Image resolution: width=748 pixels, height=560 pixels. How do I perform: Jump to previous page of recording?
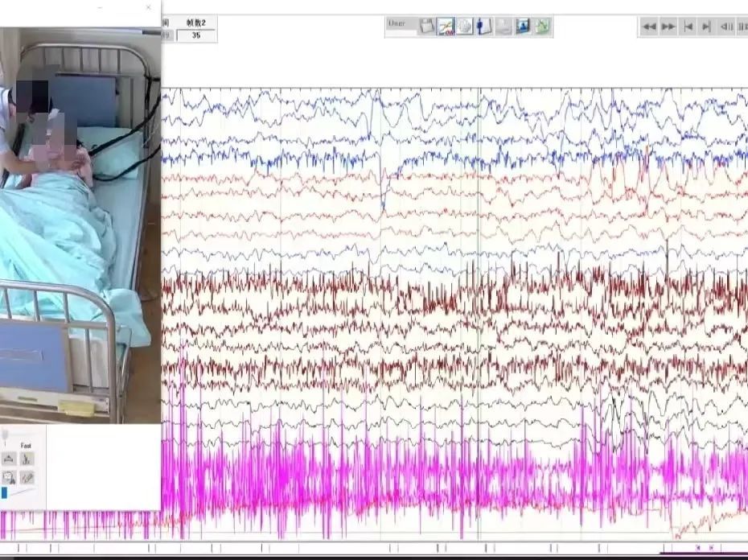point(688,27)
